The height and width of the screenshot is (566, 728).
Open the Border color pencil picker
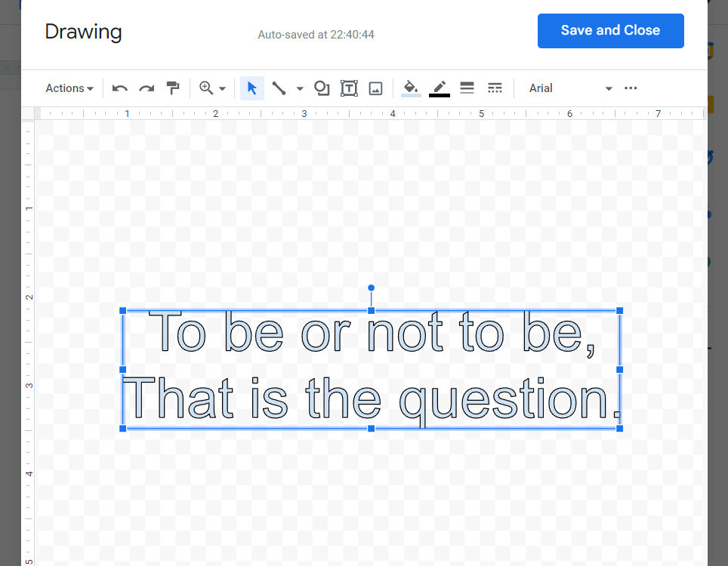[x=440, y=88]
